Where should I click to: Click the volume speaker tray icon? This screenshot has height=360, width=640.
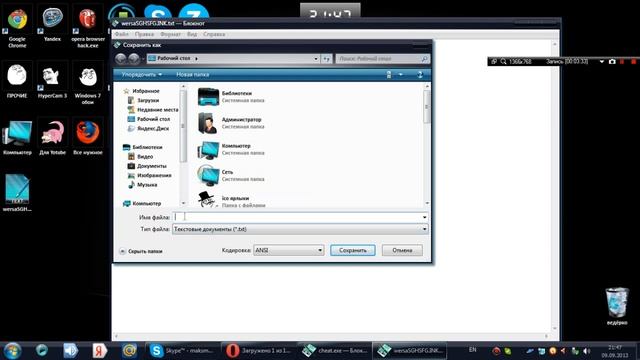(587, 351)
